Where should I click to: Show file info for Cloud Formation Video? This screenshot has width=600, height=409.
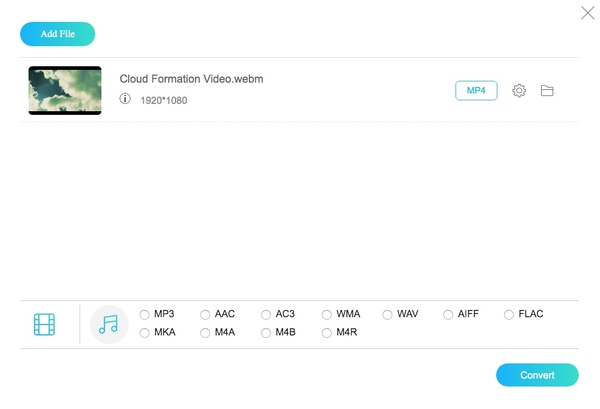click(x=125, y=99)
